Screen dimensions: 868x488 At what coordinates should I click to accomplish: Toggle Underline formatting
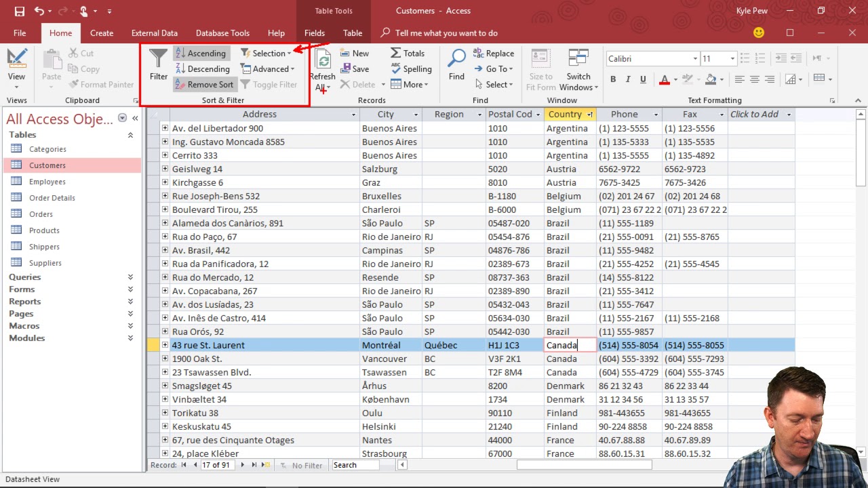coord(643,79)
